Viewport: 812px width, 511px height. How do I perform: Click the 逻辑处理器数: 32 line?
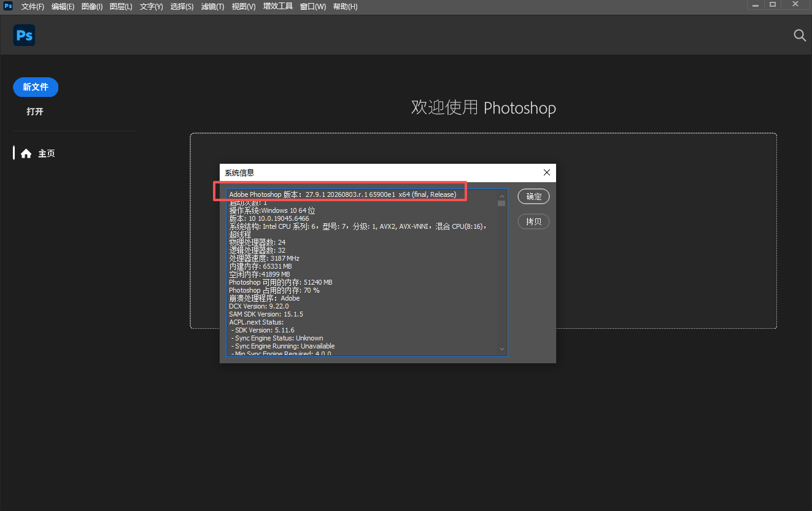[257, 250]
